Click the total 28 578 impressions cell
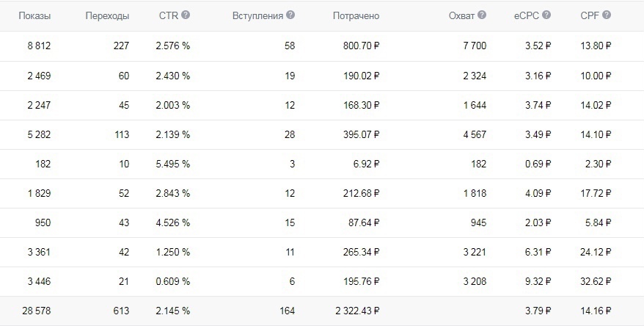The height and width of the screenshot is (326, 644). [37, 311]
